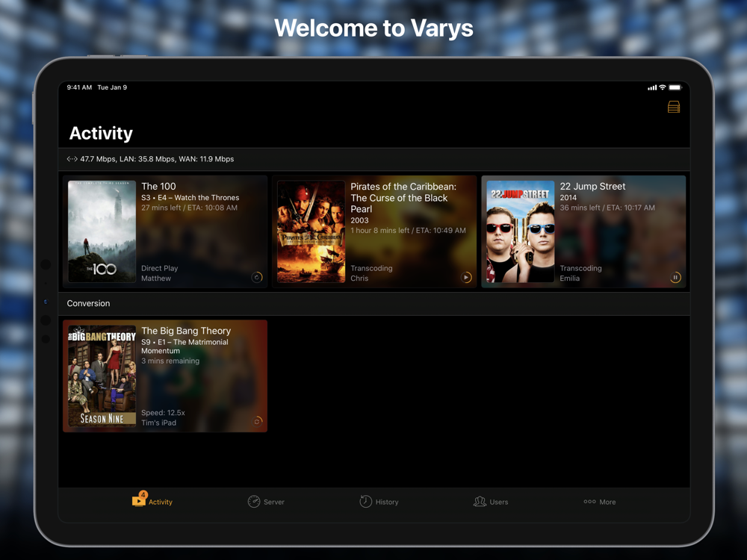Go to the Users tab

[x=491, y=502]
